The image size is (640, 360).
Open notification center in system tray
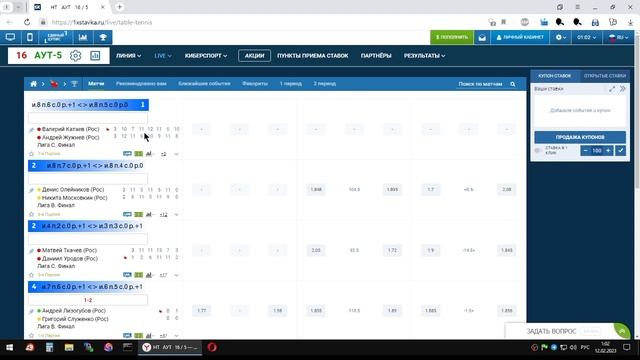click(x=627, y=347)
